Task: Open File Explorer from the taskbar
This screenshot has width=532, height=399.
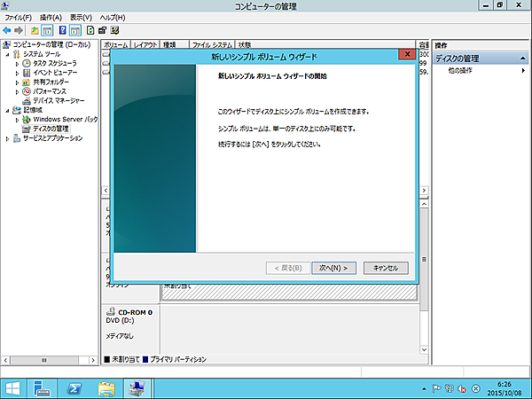Action: click(x=106, y=387)
